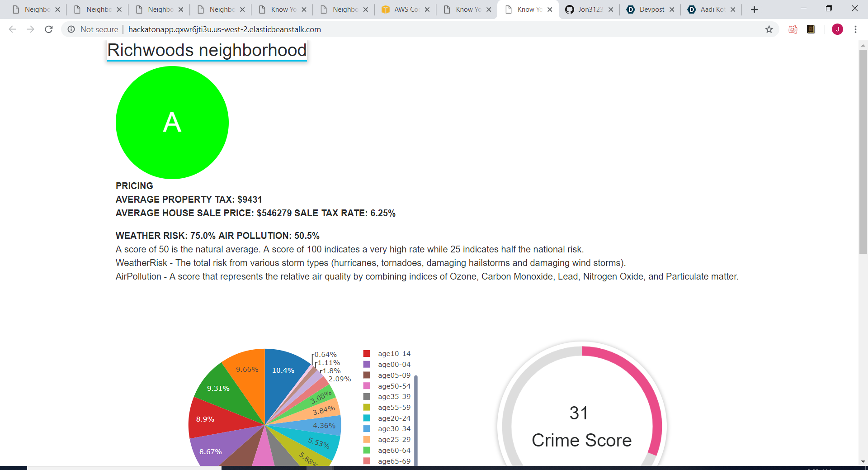This screenshot has height=470, width=868.
Task: Click the WEATHER RISK: 75.0% line
Action: coord(217,236)
